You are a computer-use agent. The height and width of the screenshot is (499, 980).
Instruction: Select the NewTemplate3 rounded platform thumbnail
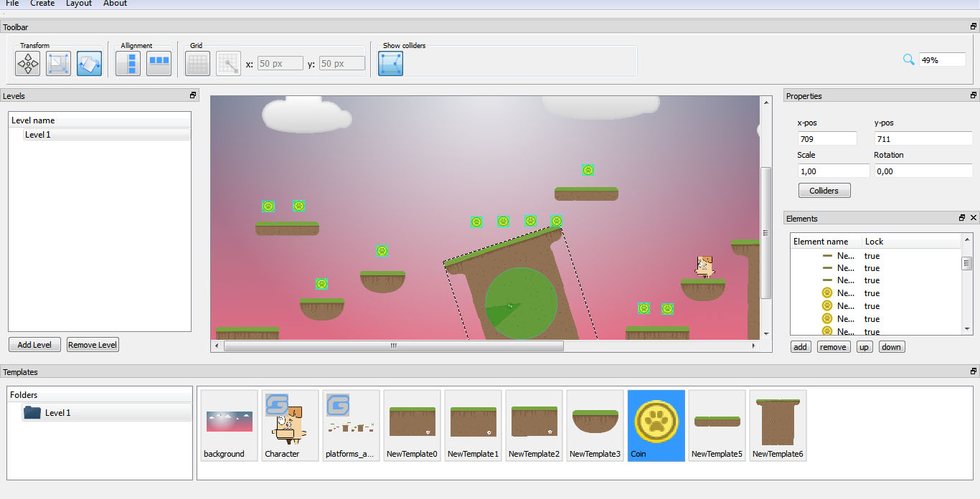595,426
